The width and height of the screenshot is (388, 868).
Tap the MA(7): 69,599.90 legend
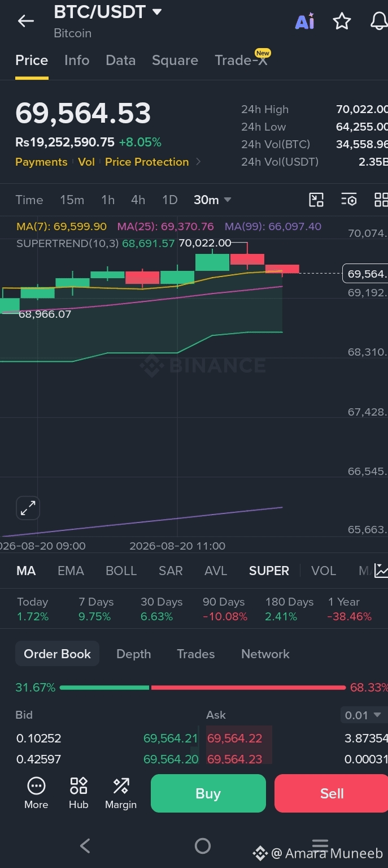coord(62,226)
